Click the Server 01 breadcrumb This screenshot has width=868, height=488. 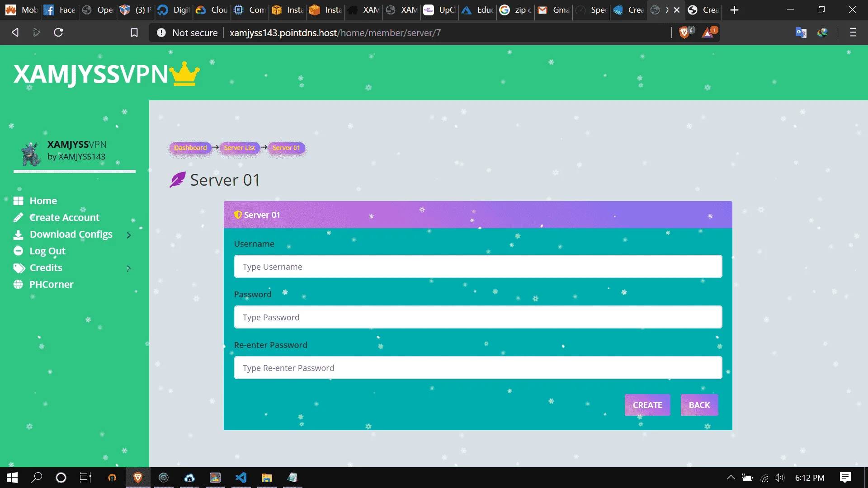[x=286, y=148]
